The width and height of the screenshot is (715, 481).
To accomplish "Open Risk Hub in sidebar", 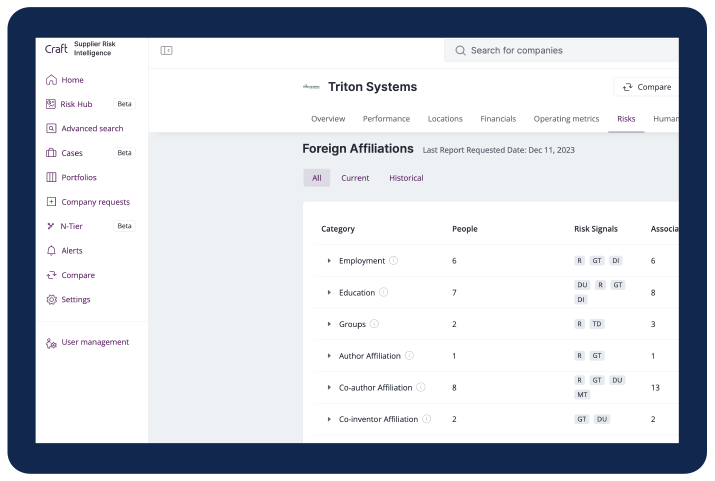I will 69,104.
